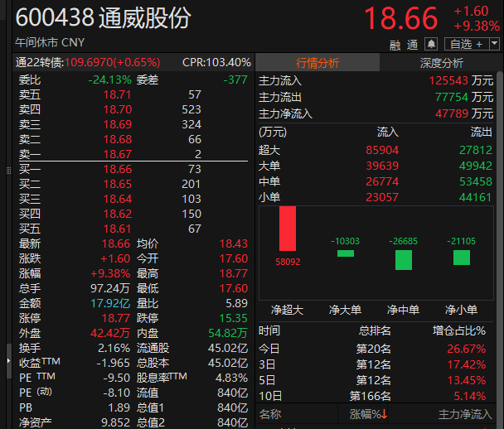Click the green 净中单 bar -26685

click(404, 260)
